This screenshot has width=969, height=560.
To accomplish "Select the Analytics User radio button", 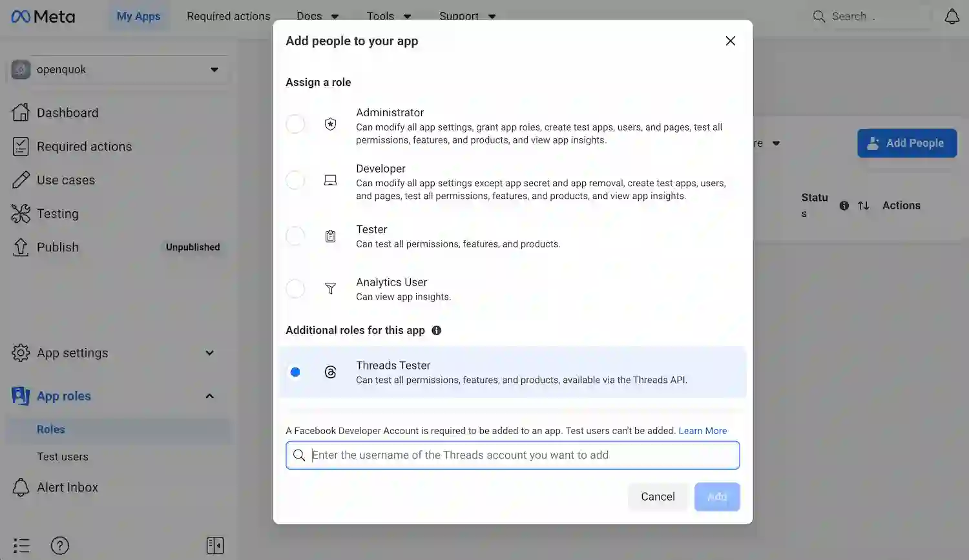I will point(295,289).
